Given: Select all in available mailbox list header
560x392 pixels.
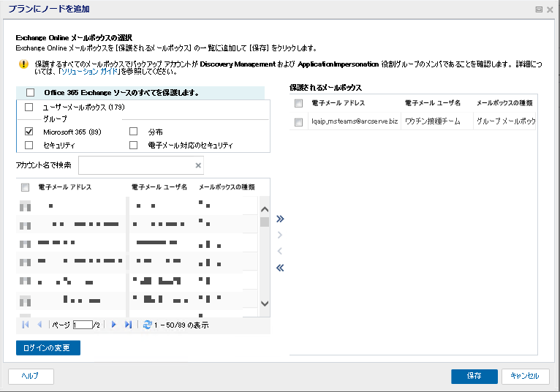Looking at the screenshot, I should point(25,187).
